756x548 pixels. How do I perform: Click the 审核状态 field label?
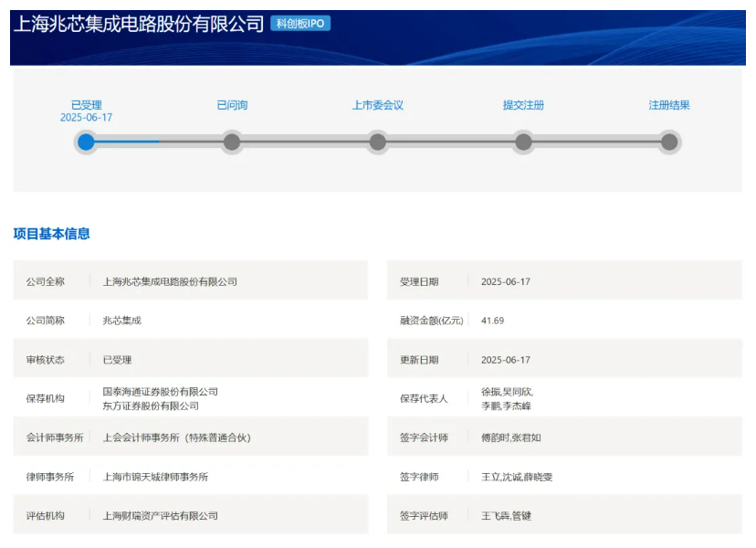46,360
